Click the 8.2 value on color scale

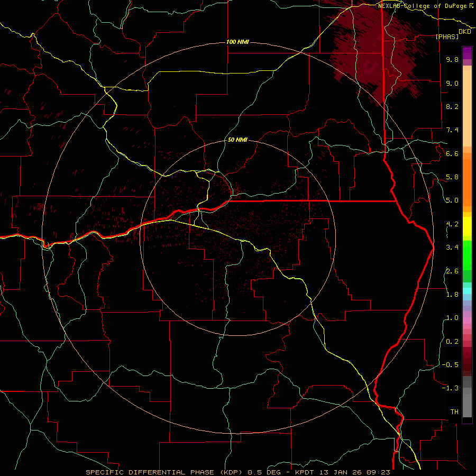[x=452, y=106]
